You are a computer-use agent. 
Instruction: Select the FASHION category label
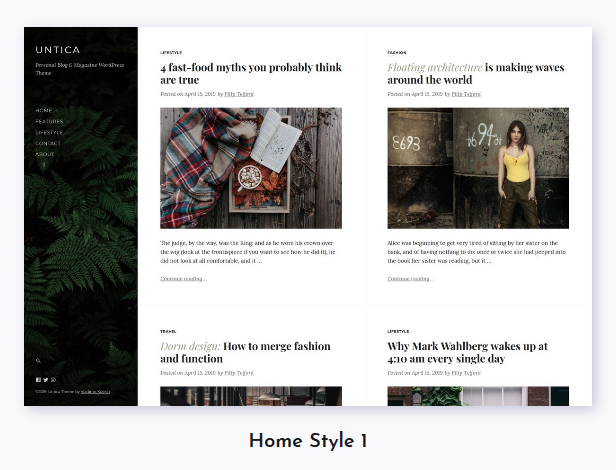pyautogui.click(x=397, y=52)
